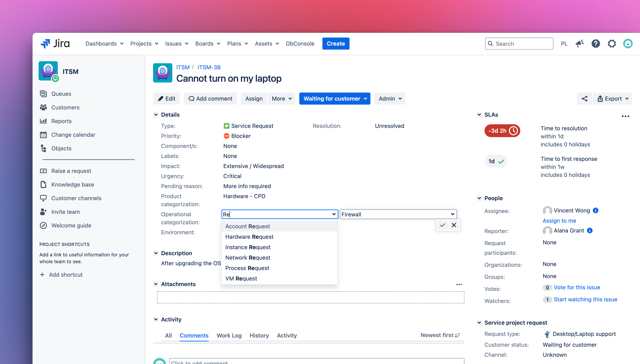The image size is (640, 364).
Task: Cancel the inline edit with X icon
Action: pyautogui.click(x=454, y=225)
